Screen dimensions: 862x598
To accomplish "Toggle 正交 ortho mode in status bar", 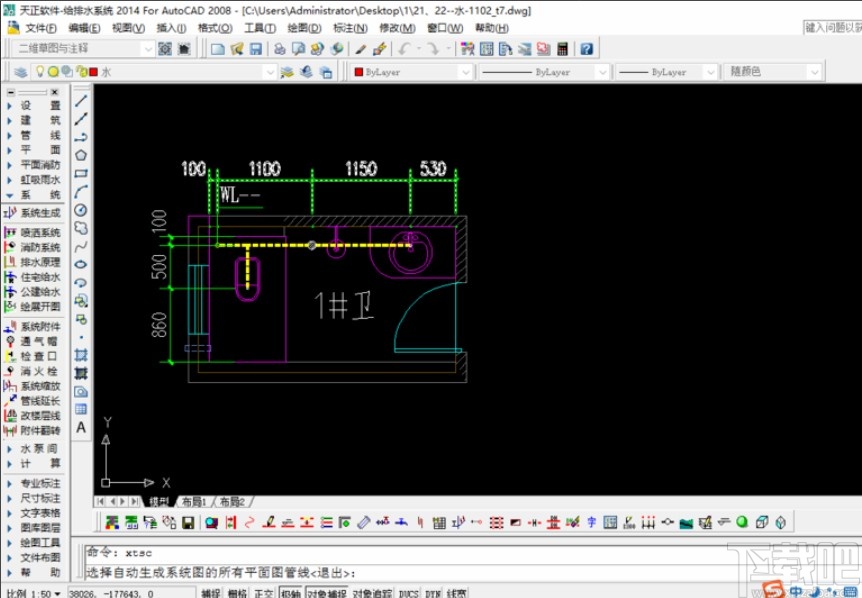I will (x=263, y=592).
